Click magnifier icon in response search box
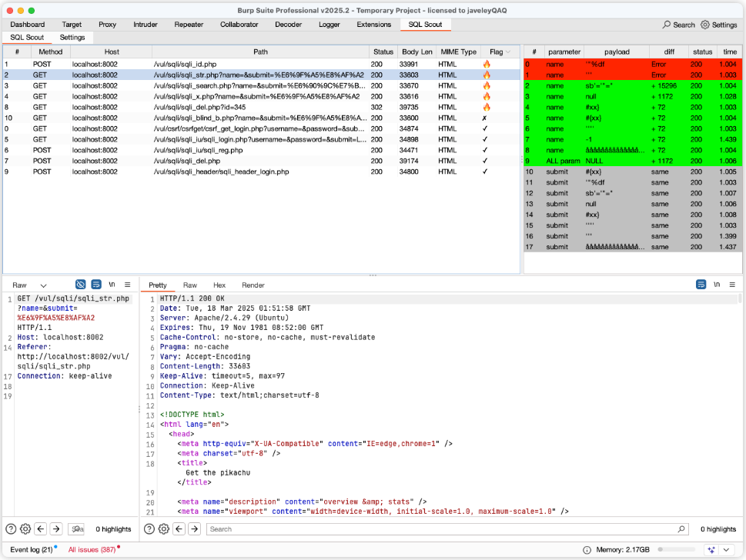The height and width of the screenshot is (560, 746). point(681,529)
